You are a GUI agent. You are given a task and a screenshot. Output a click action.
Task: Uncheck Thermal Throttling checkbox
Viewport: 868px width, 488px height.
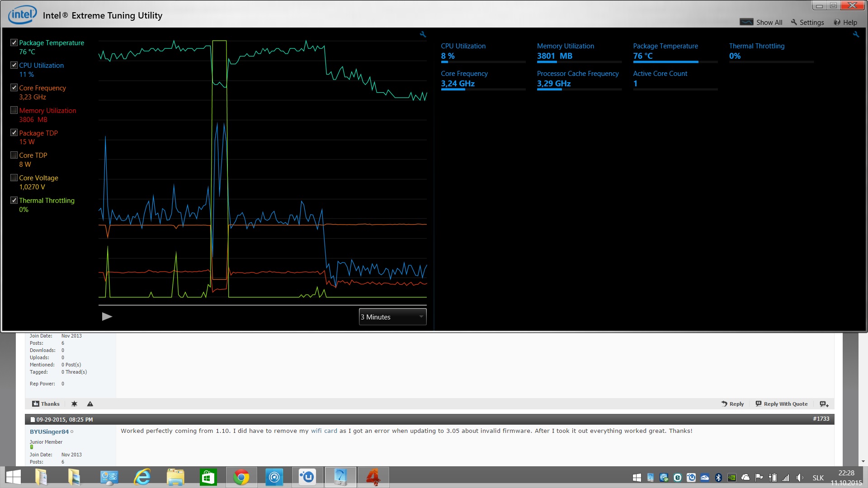click(14, 200)
